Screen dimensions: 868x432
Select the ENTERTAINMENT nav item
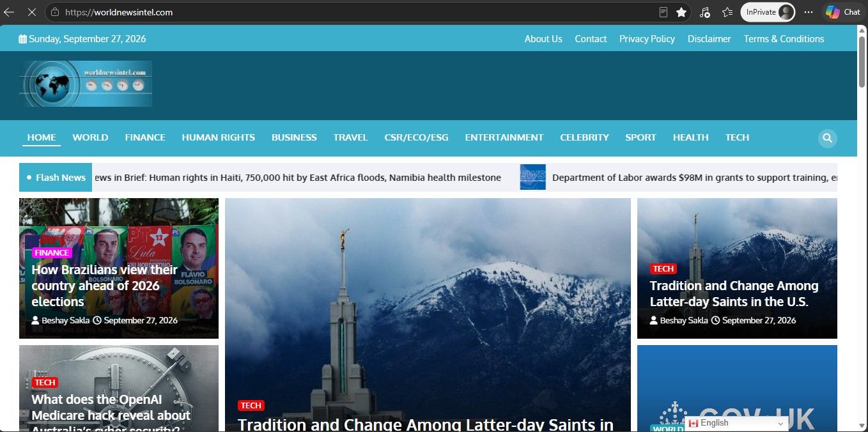(x=504, y=137)
